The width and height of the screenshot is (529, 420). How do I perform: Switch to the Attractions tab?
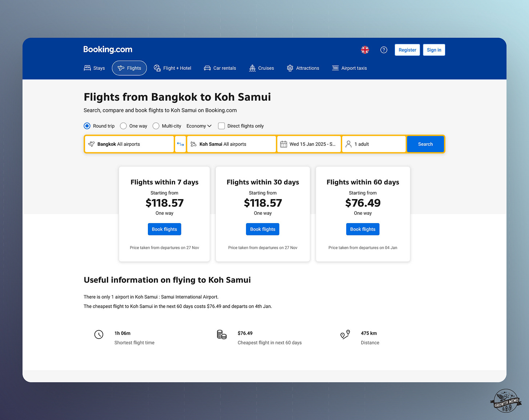303,68
